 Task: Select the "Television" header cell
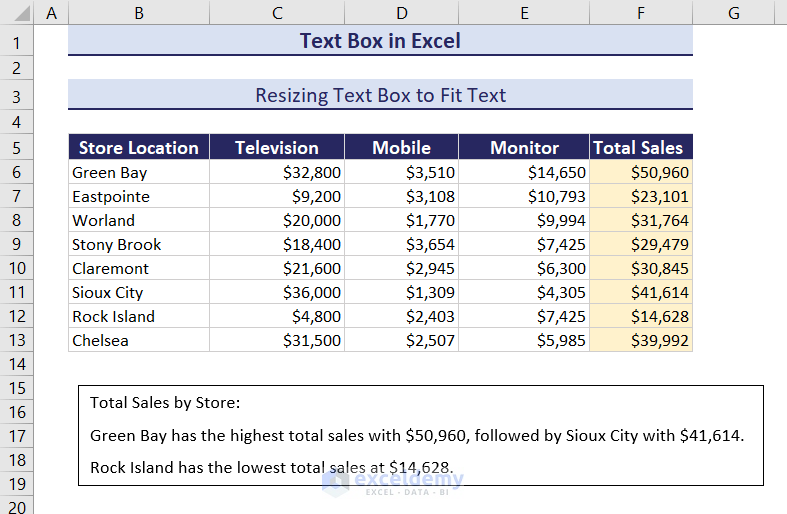(277, 148)
